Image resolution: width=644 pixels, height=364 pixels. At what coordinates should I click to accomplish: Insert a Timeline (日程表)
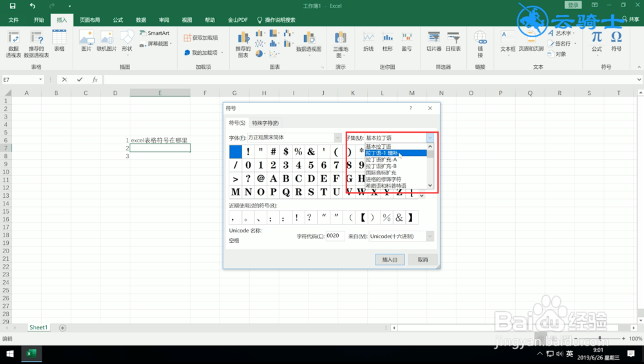pyautogui.click(x=453, y=42)
